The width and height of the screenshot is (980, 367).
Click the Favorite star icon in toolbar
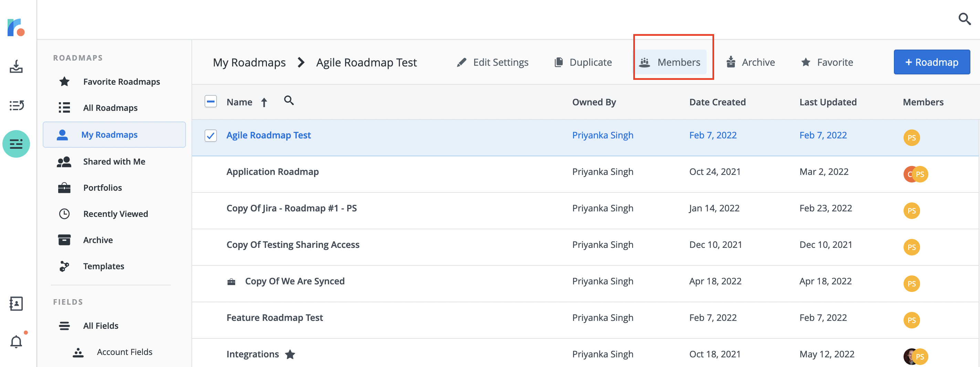point(805,62)
